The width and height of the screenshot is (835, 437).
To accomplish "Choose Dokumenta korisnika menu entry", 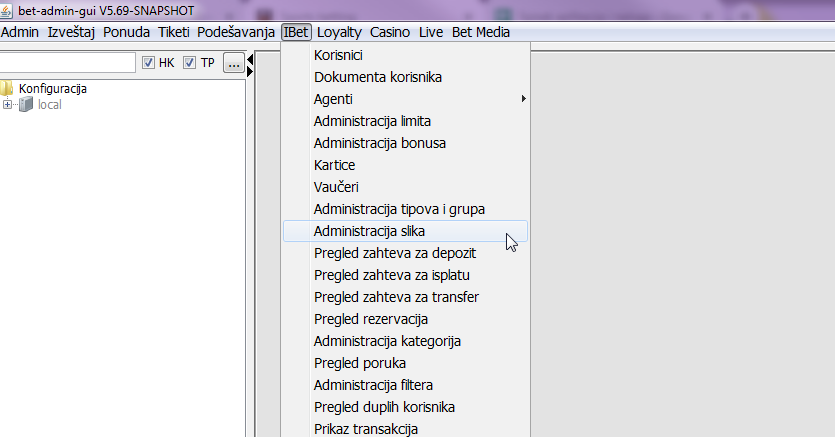I will coord(405,77).
